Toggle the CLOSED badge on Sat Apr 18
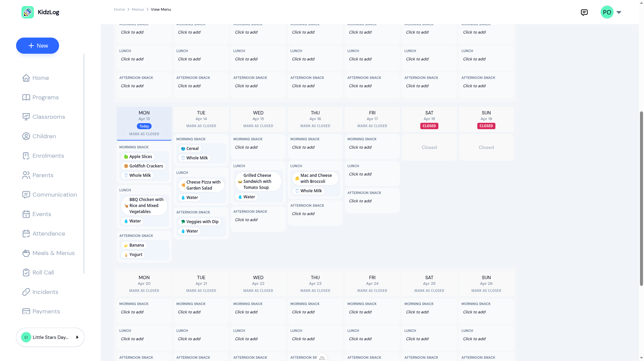The width and height of the screenshot is (644, 361). pyautogui.click(x=429, y=126)
